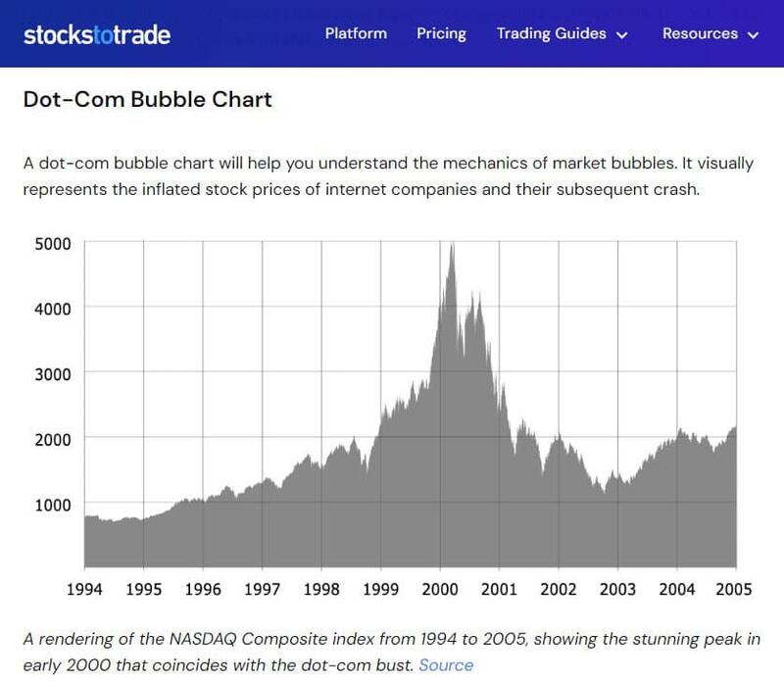Screen dimensions: 784x682
Task: Click the intro paragraph about market bubbles
Action: (387, 176)
